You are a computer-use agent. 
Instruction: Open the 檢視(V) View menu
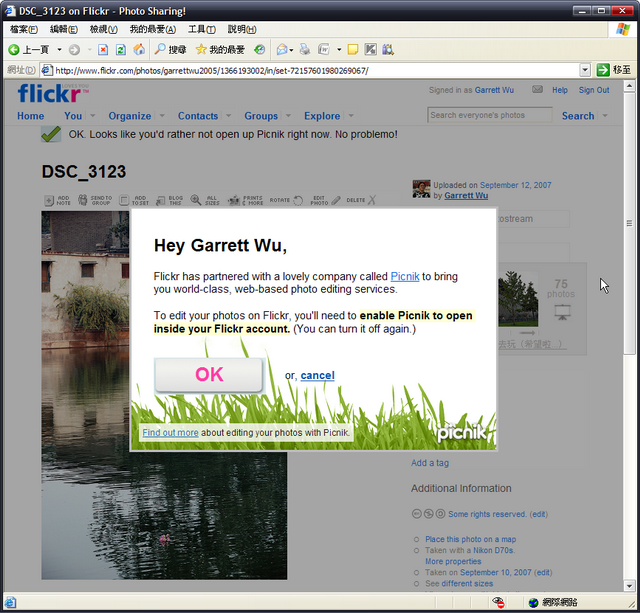(104, 29)
